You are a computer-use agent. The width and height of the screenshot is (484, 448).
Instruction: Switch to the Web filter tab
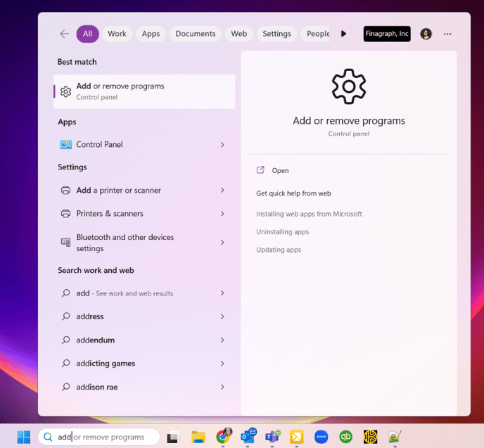click(x=239, y=34)
